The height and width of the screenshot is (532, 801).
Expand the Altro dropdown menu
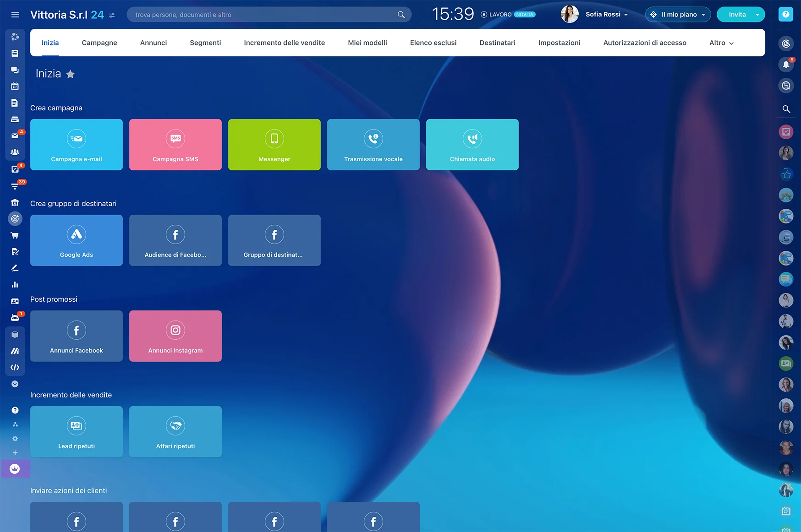(721, 43)
